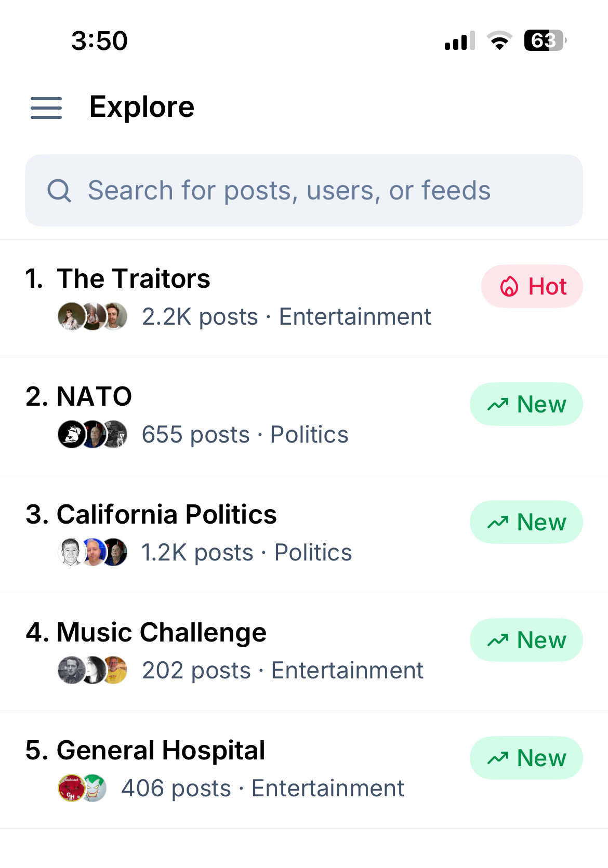The height and width of the screenshot is (868, 608).
Task: Tap General Hospital poster avatars
Action: pos(82,788)
